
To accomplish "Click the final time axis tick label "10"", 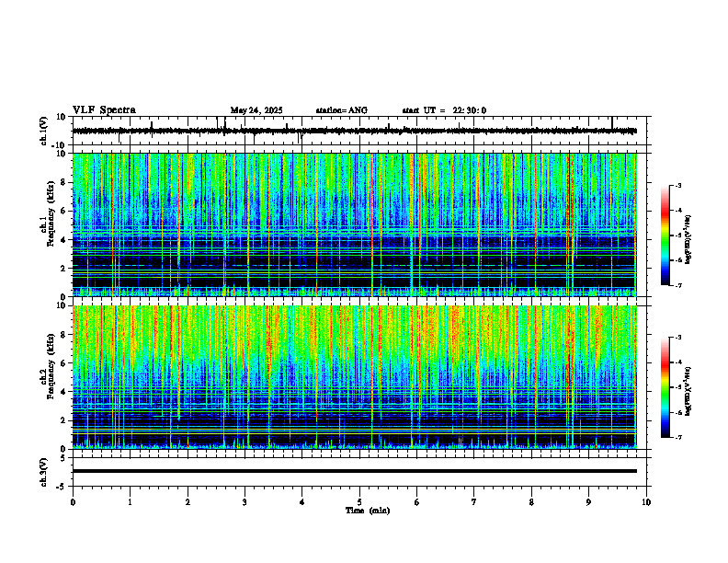I will (x=646, y=502).
